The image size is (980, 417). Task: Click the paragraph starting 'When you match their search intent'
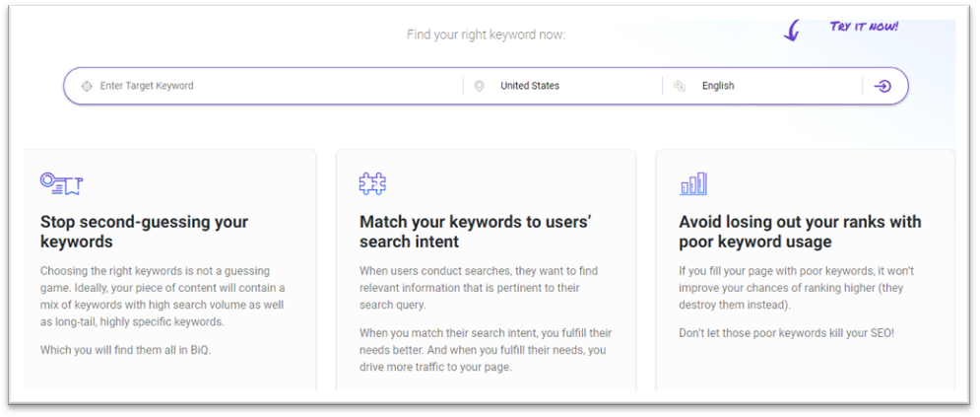[486, 350]
